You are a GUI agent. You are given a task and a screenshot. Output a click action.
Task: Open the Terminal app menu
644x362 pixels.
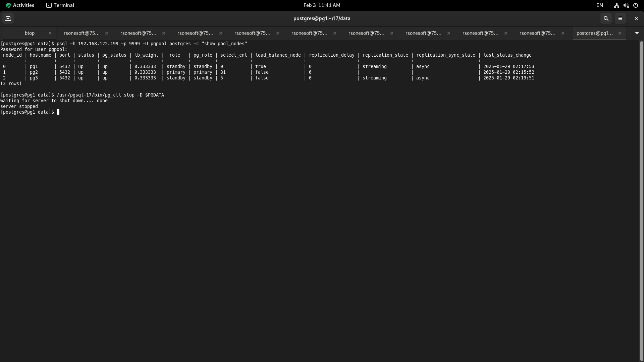[60, 5]
